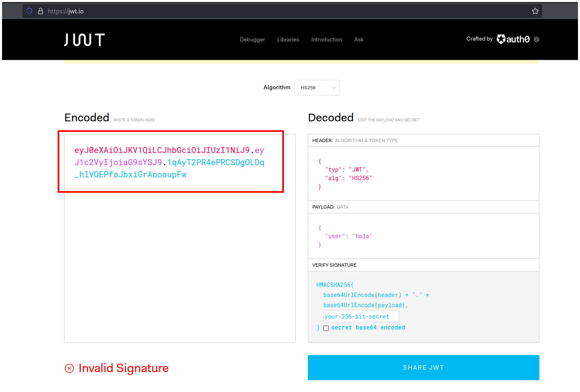Click the red Invalid Signature X icon

(69, 368)
